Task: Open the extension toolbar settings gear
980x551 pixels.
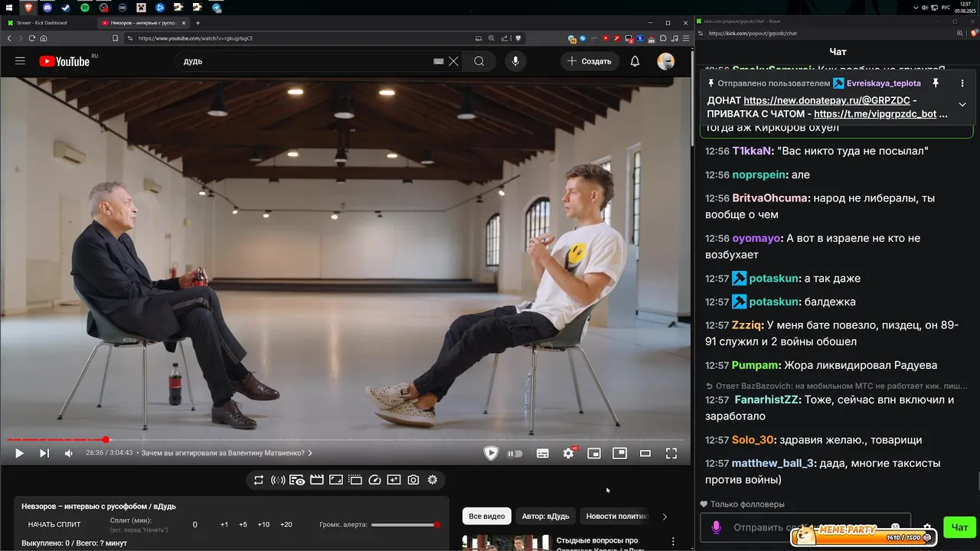Action: coord(433,480)
